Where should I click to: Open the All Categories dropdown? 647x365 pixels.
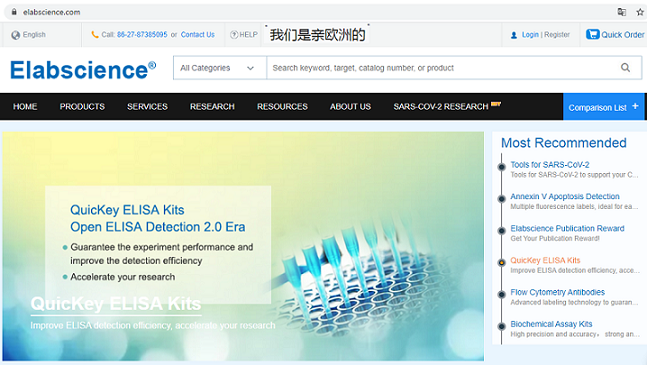[220, 68]
